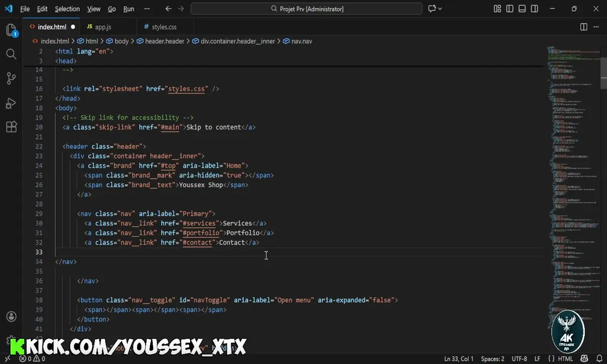607x364 pixels.
Task: Switch to the styles.css tab
Action: [164, 27]
